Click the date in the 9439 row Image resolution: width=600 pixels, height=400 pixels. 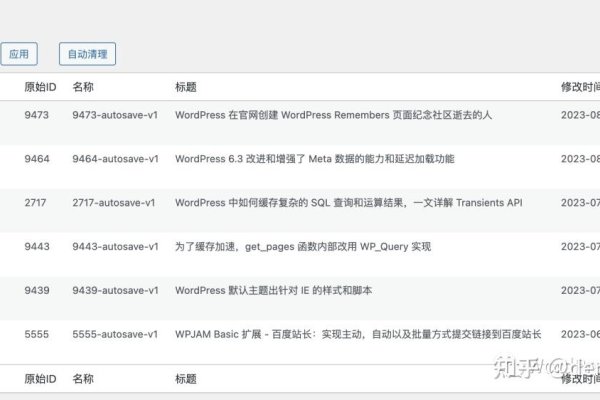pos(580,291)
